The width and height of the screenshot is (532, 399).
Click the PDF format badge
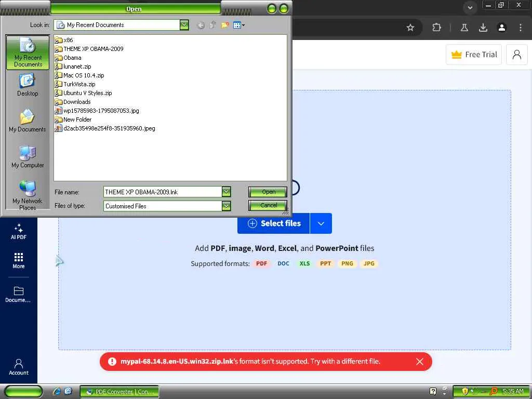[261, 263]
